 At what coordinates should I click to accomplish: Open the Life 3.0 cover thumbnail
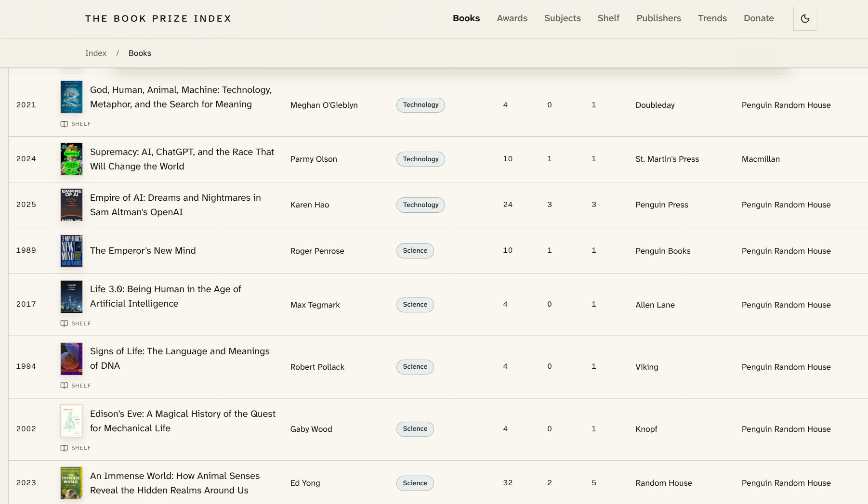71,297
